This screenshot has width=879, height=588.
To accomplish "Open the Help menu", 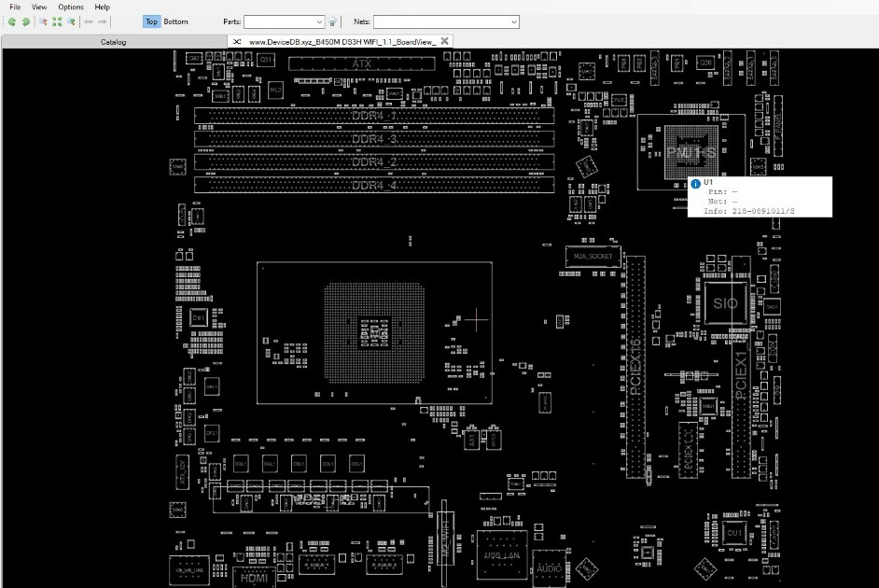I will [x=102, y=7].
